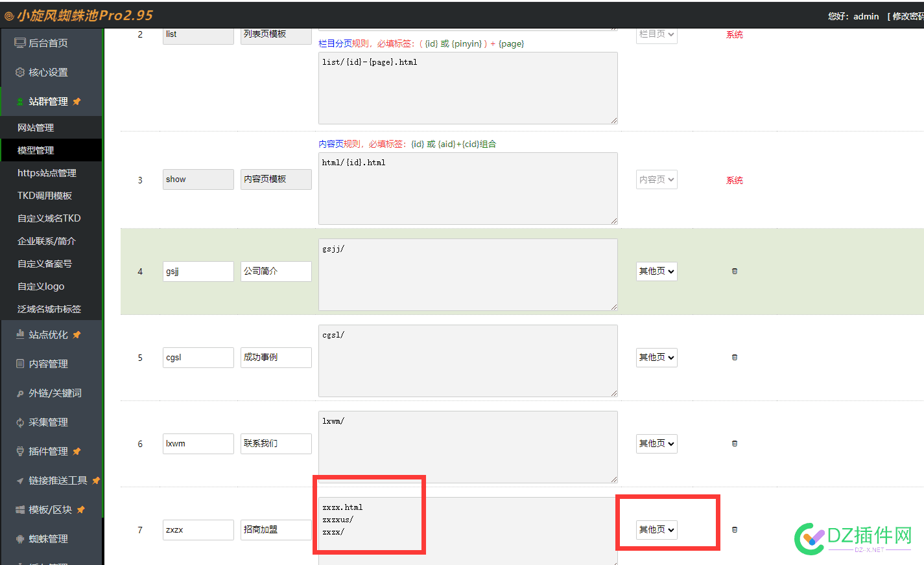This screenshot has height=565, width=924.
Task: Select 模型管理 submenu entry
Action: (36, 150)
